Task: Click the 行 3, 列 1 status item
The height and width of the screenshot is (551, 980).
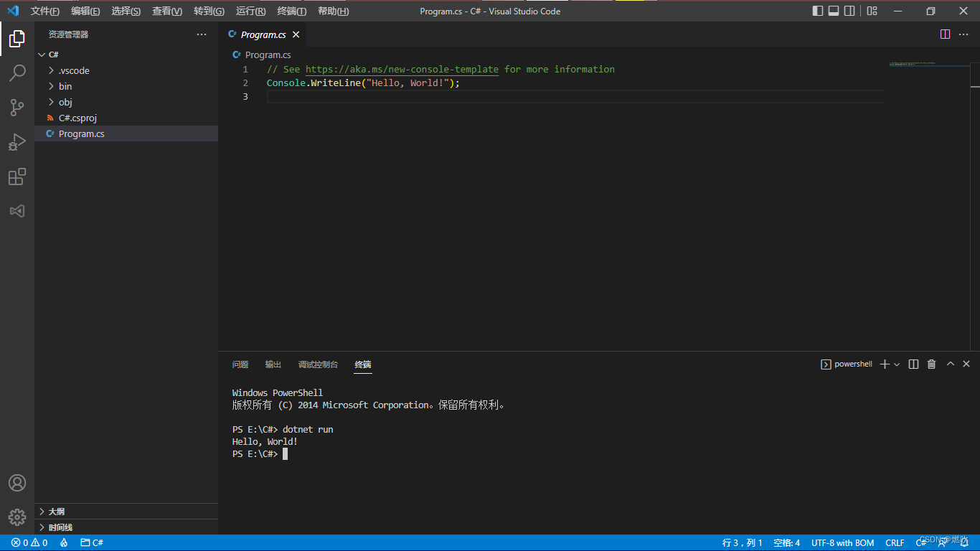Action: point(742,543)
